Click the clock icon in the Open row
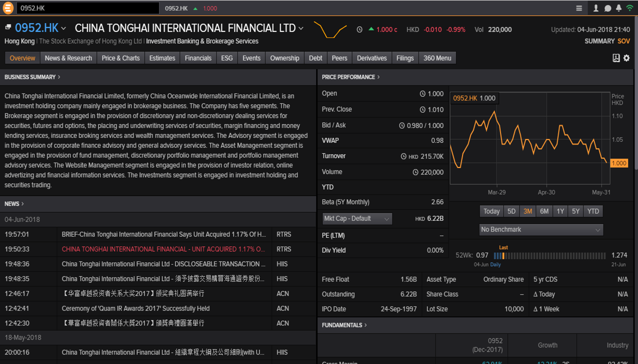 [422, 93]
